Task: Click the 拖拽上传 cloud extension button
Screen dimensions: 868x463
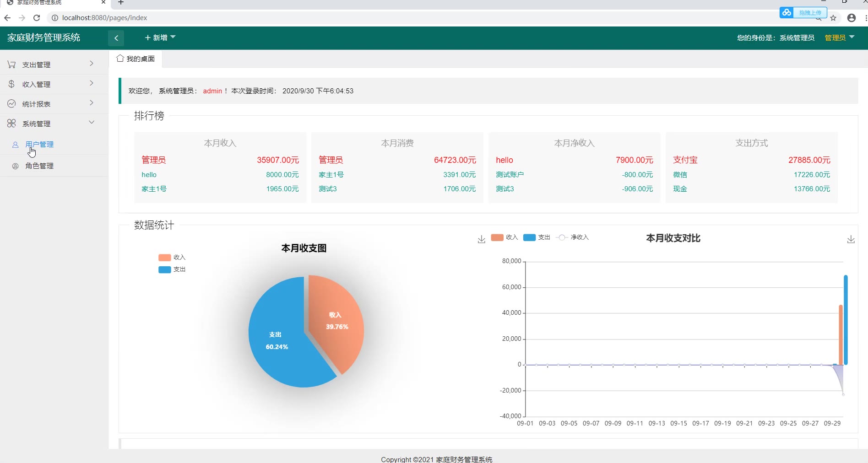Action: click(803, 13)
